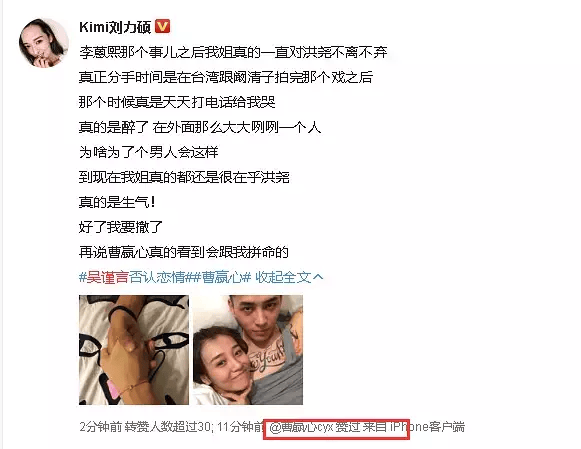Open the @曹赢心cyx mention link
The width and height of the screenshot is (581, 449).
301,427
